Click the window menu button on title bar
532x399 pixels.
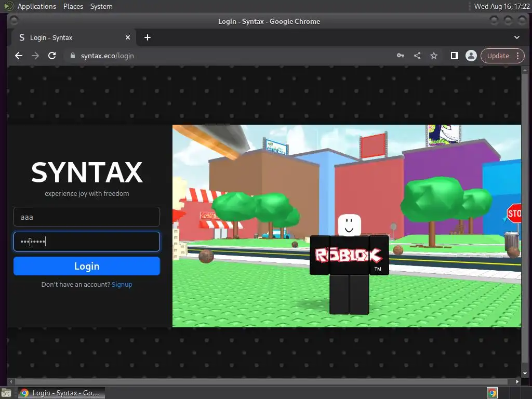click(x=14, y=21)
